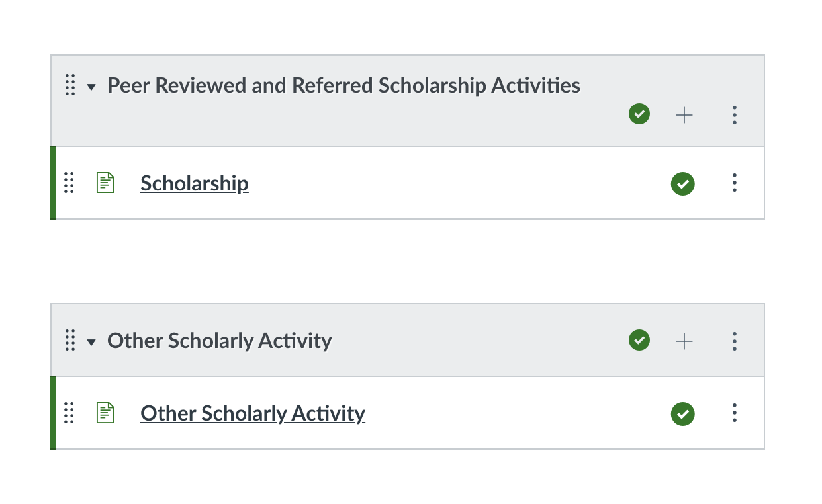Grab the drag handle of Scholarship item
The height and width of the screenshot is (504, 822).
click(69, 183)
